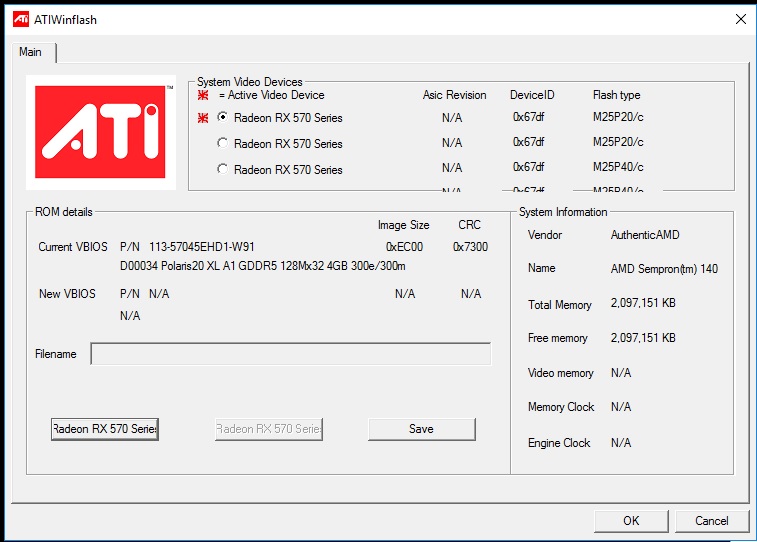
Task: Switch to the Main tab
Action: (31, 52)
